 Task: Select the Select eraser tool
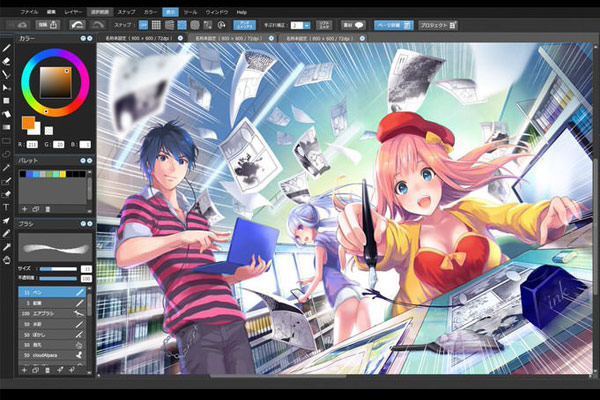point(7,194)
